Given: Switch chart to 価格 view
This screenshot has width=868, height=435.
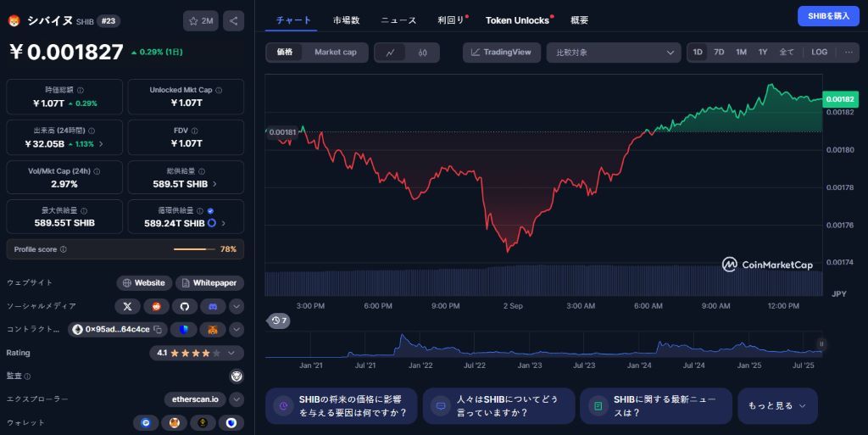Looking at the screenshot, I should (x=285, y=52).
